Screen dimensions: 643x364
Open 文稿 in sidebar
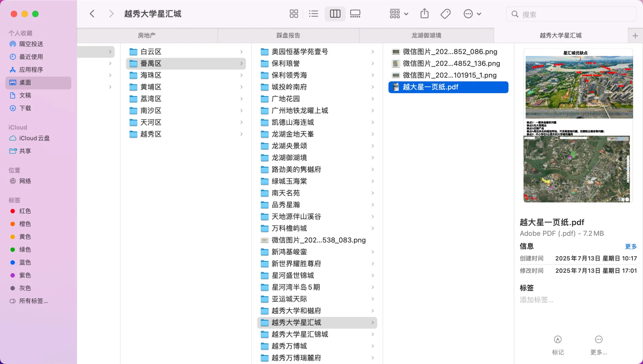(x=38, y=95)
